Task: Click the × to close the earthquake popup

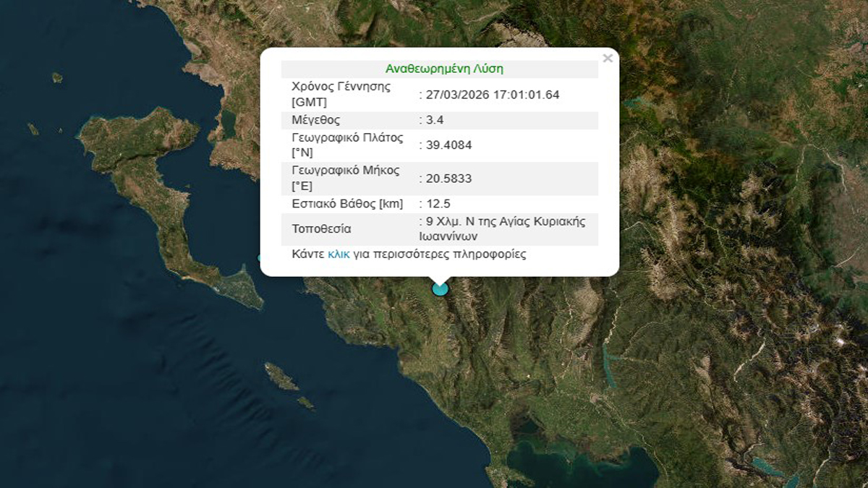Action: pos(606,59)
